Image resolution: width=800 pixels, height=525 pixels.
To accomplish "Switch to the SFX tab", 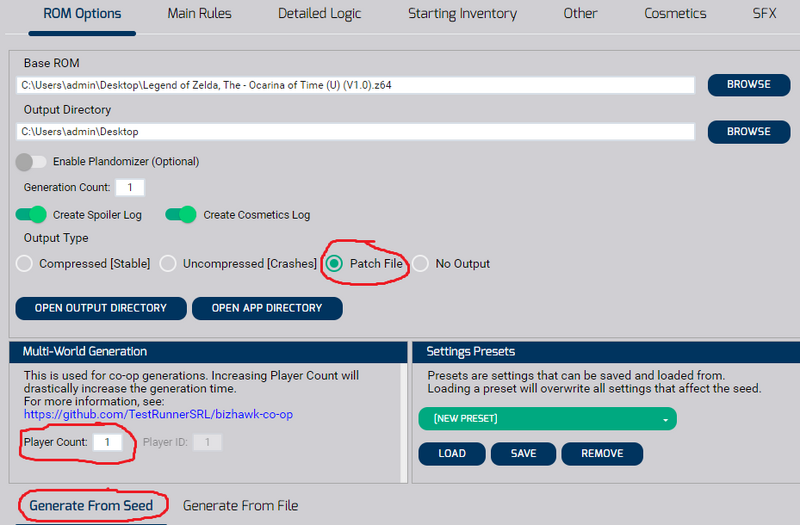I will [764, 14].
